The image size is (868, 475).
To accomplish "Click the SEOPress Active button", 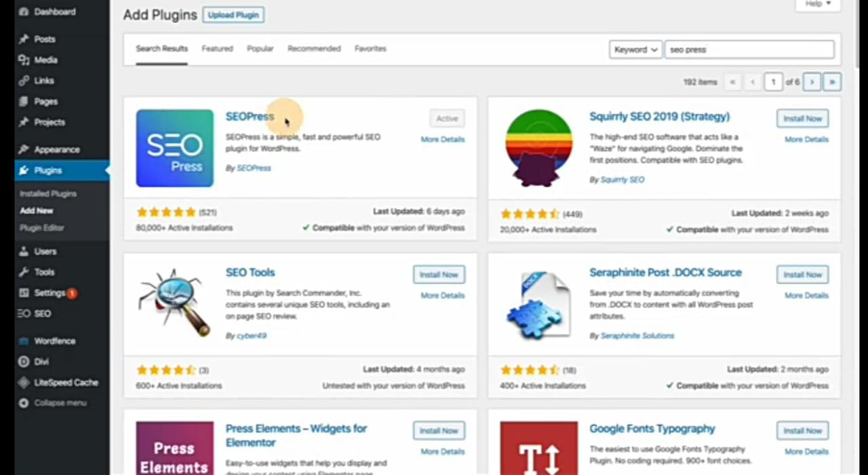I will click(447, 119).
